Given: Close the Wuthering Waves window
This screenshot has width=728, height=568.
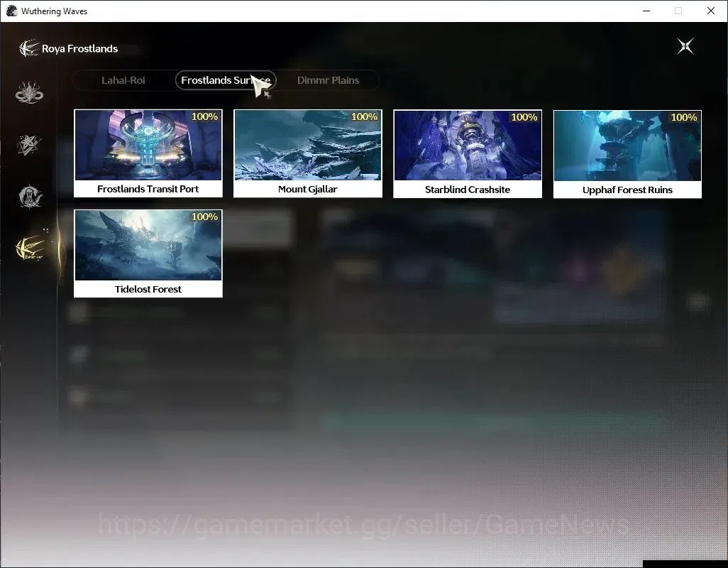Looking at the screenshot, I should pos(711,11).
